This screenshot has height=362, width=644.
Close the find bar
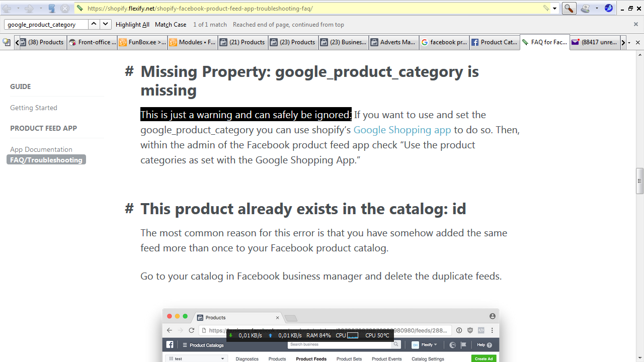point(636,24)
